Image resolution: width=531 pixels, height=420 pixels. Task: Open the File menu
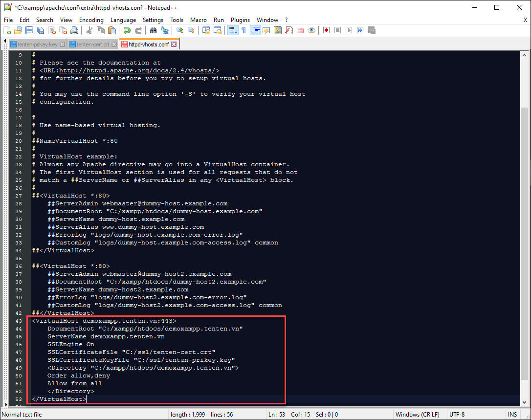8,20
